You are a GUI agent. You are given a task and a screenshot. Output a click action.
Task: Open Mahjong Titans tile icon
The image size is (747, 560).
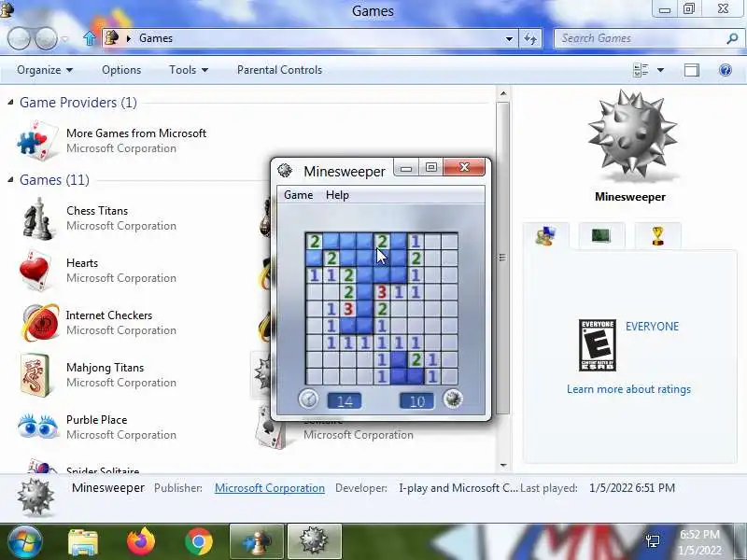tap(35, 375)
